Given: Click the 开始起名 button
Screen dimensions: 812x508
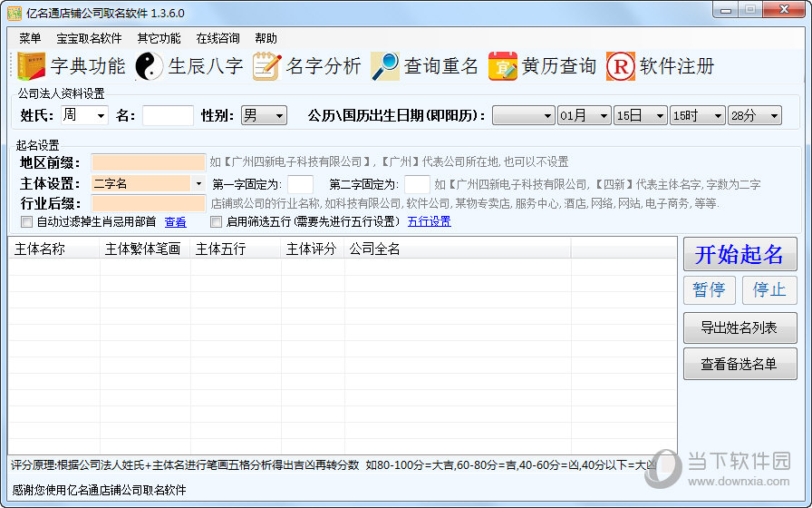Looking at the screenshot, I should click(740, 254).
